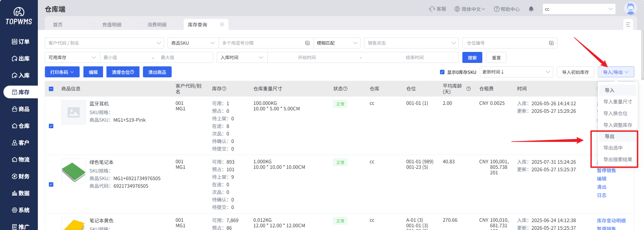Open the user avatar menu

click(x=630, y=9)
